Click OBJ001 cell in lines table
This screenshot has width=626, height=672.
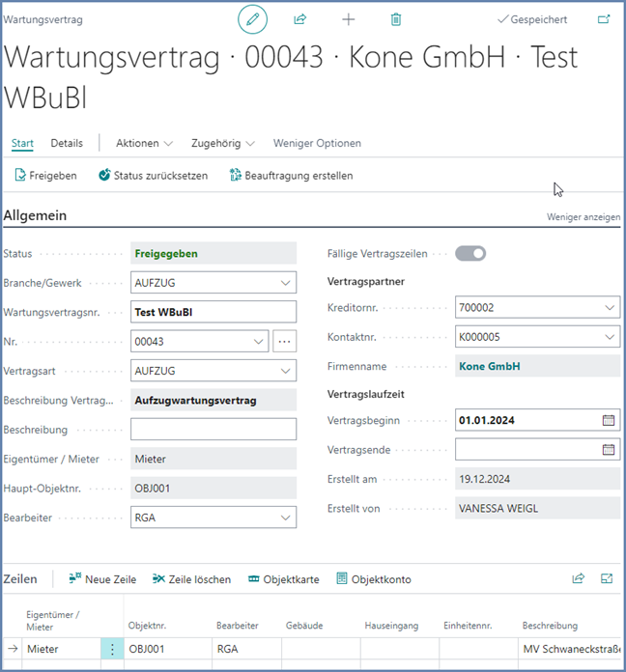click(168, 649)
